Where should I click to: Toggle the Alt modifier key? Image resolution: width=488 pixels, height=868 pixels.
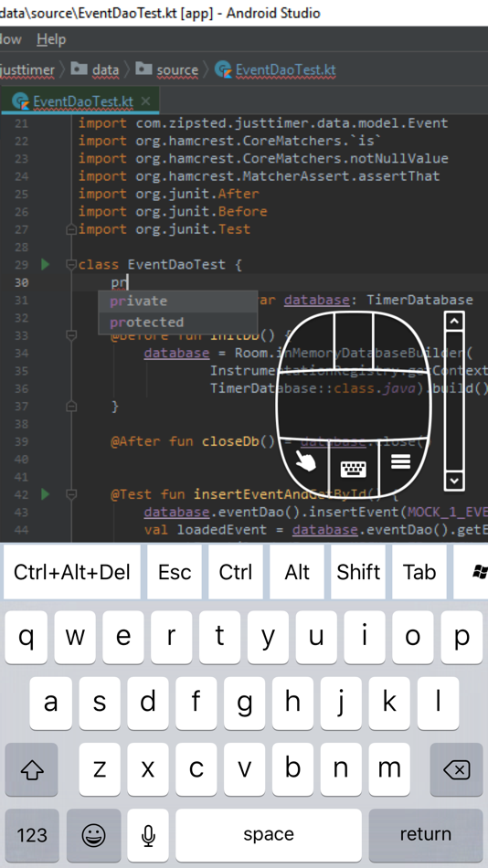(x=297, y=572)
